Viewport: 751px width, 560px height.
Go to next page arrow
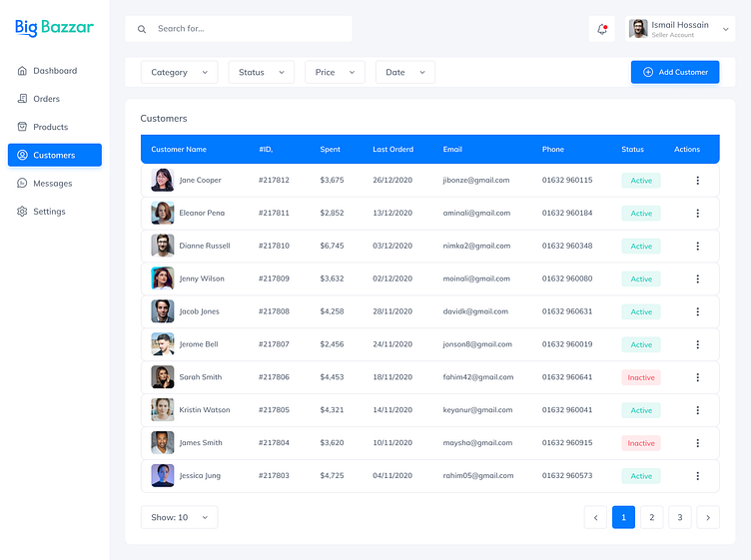coord(708,517)
